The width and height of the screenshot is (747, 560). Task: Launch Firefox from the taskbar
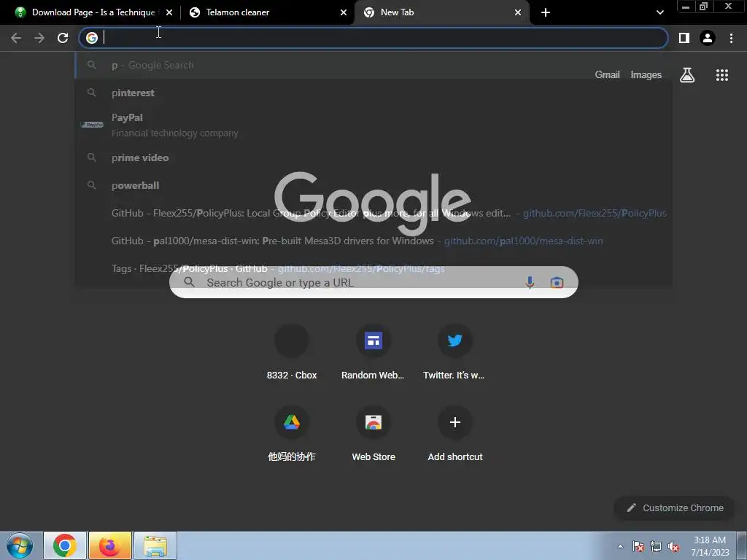[109, 545]
